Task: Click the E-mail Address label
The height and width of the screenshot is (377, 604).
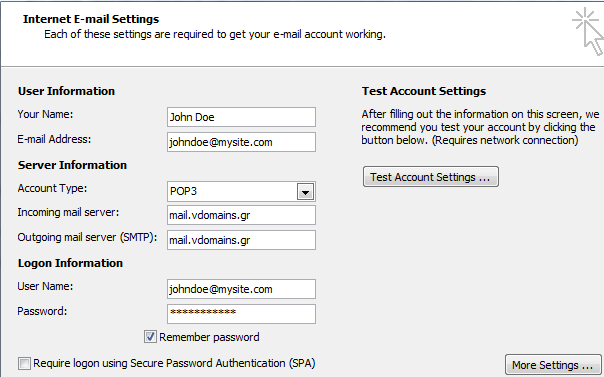Action: pyautogui.click(x=54, y=139)
